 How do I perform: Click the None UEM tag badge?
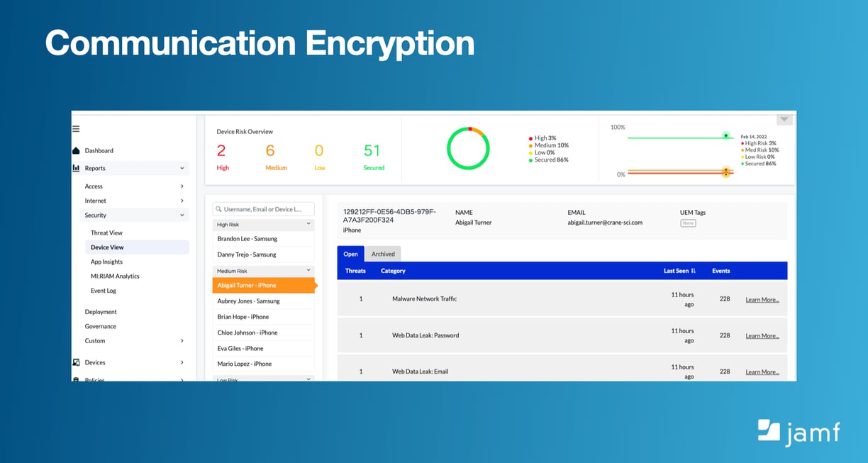pos(688,223)
